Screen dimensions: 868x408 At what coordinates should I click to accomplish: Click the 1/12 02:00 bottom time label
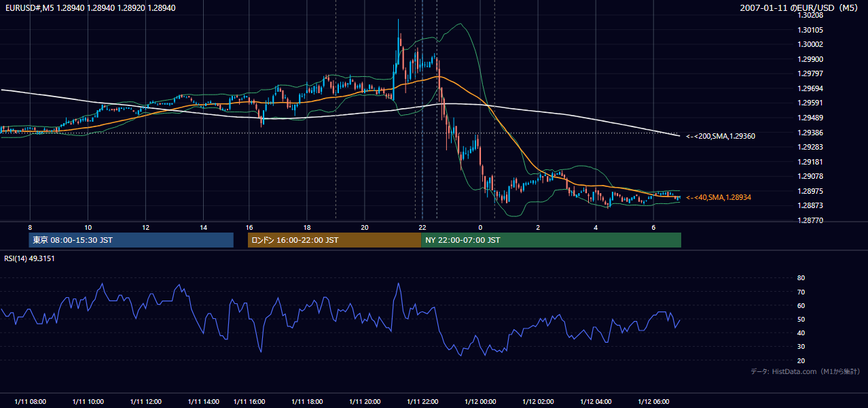(538, 401)
